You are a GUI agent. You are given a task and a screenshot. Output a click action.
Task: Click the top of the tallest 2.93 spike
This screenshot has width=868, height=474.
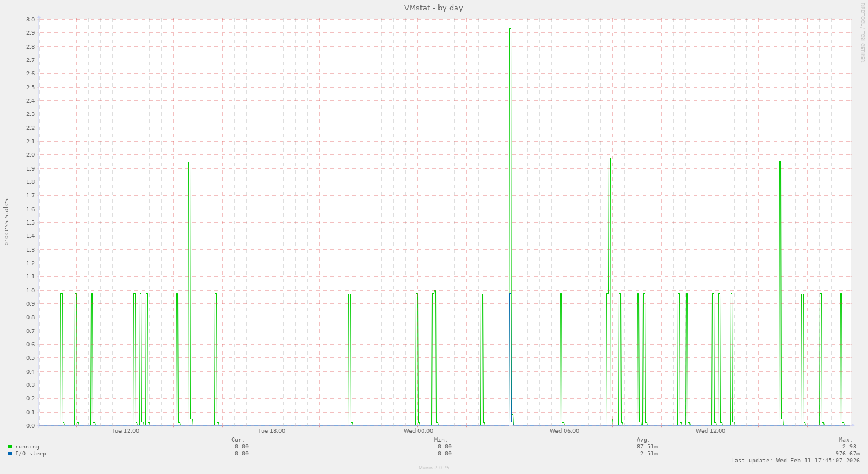point(510,29)
